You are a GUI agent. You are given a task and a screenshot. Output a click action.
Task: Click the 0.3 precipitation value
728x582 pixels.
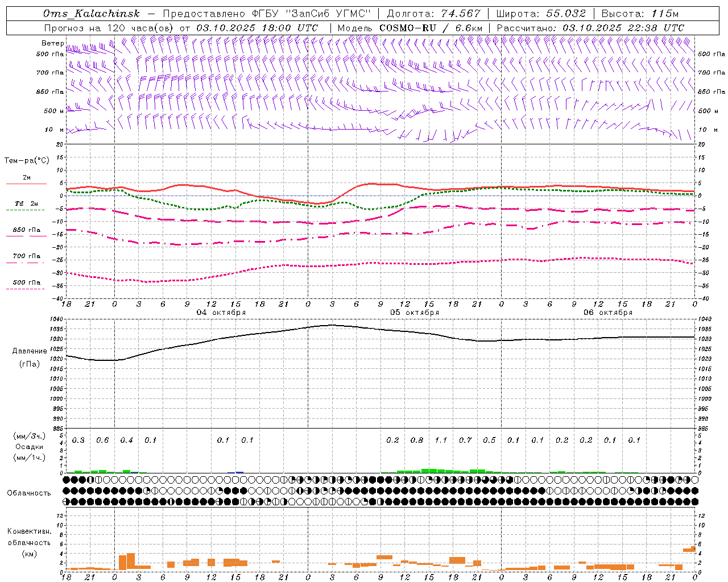[78, 440]
